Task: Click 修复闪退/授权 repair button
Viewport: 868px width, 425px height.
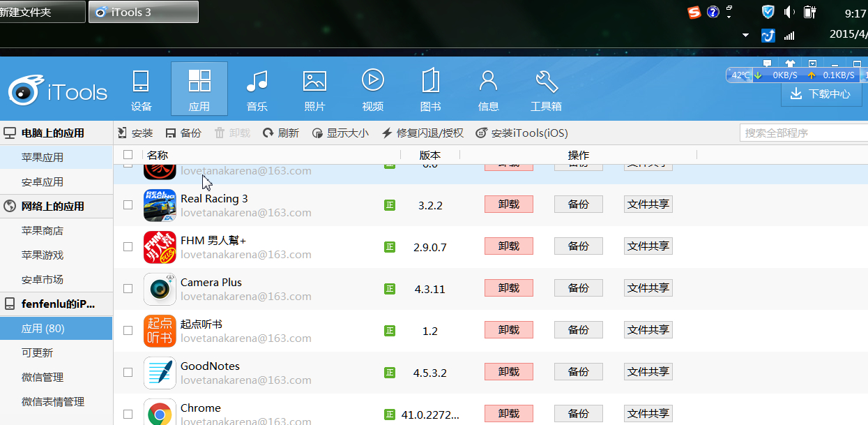Action: (x=422, y=133)
